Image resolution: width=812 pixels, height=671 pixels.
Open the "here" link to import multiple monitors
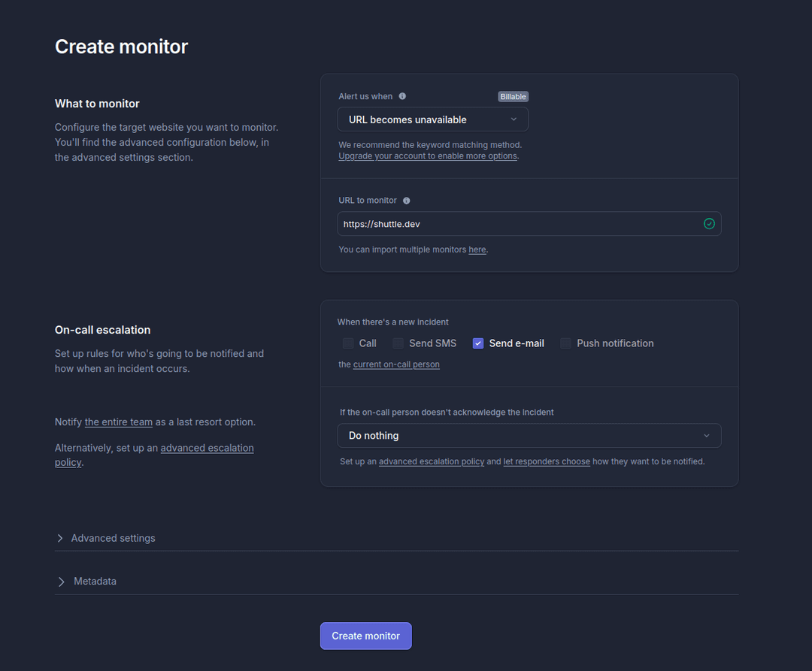pyautogui.click(x=477, y=249)
